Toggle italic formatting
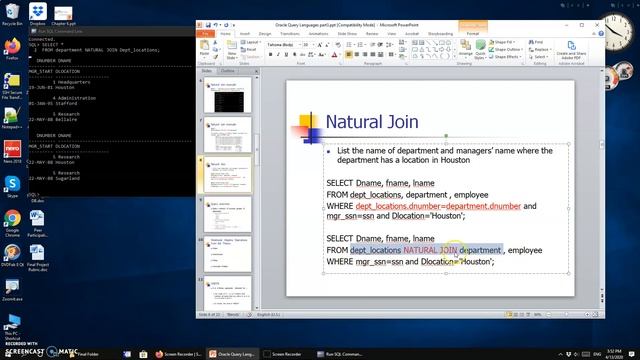Viewport: 640px width, 360px height. [278, 54]
